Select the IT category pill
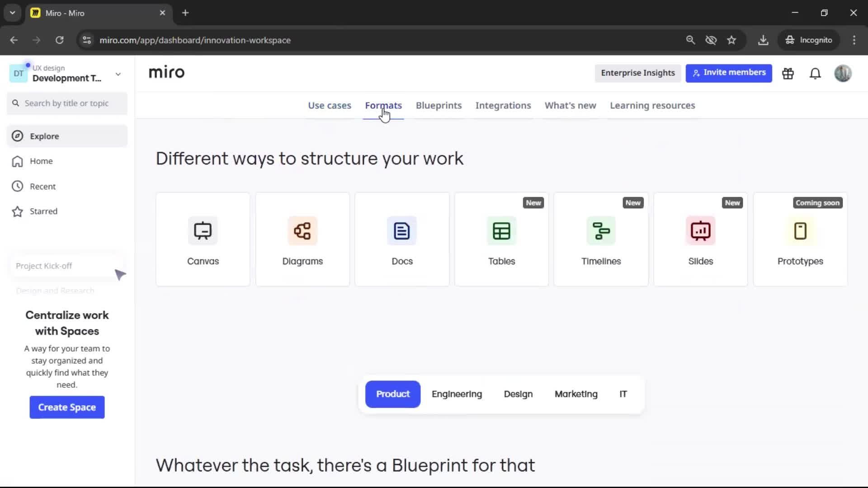Screen dimensions: 868x488 623,394
